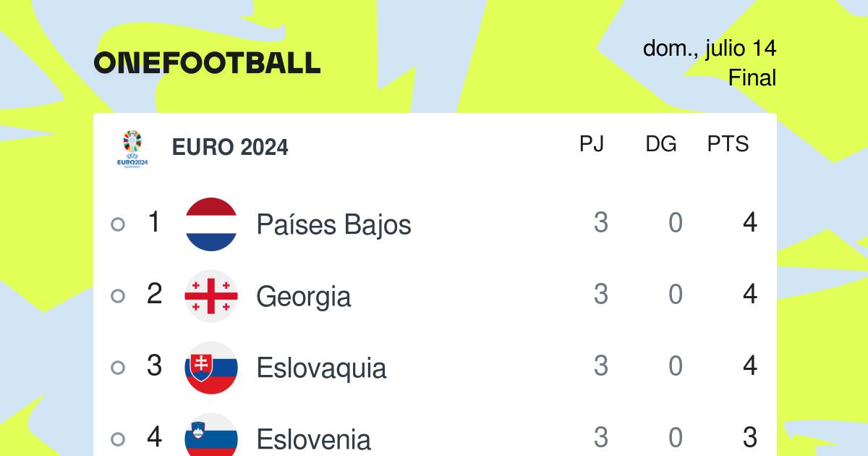
Task: Click status circle beside rank 4
Action: pyautogui.click(x=118, y=439)
